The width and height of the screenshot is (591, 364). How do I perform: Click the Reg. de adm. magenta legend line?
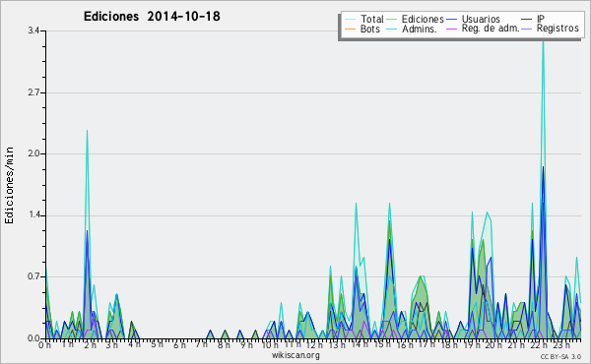[451, 29]
